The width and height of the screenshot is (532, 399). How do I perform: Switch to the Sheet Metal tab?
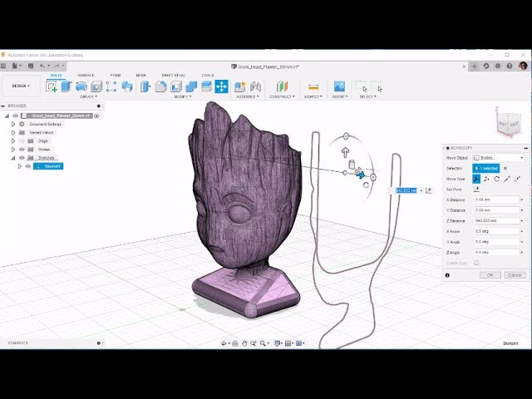point(174,76)
